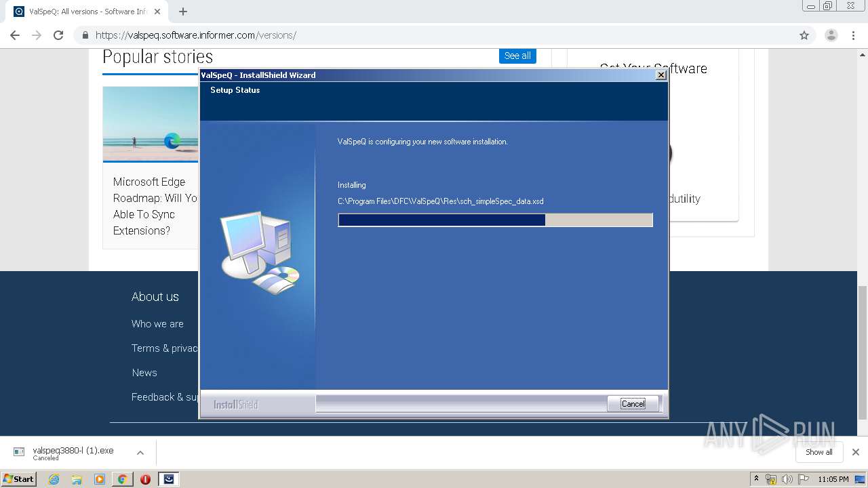Screen dimensions: 868x488
Task: Bookmark this page with the star icon
Action: click(x=804, y=35)
